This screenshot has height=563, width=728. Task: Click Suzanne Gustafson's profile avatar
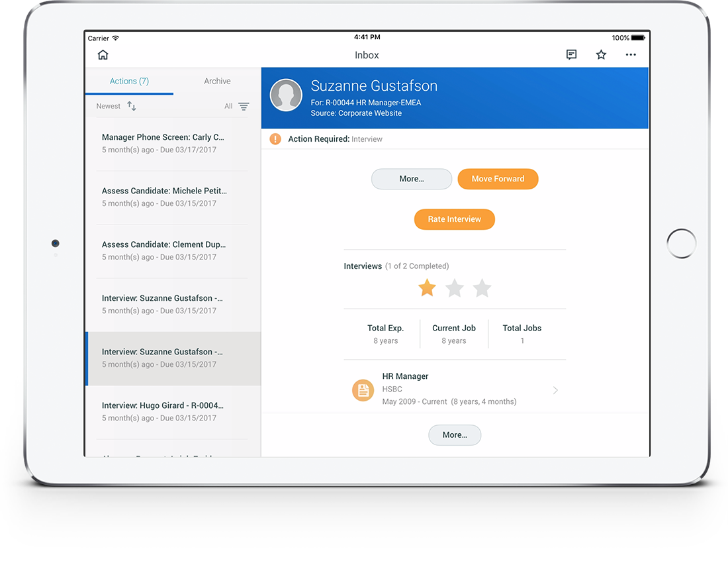click(x=286, y=95)
